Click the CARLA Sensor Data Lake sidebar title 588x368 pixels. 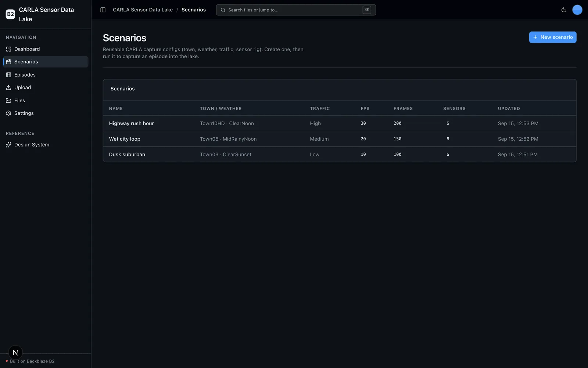click(x=46, y=14)
